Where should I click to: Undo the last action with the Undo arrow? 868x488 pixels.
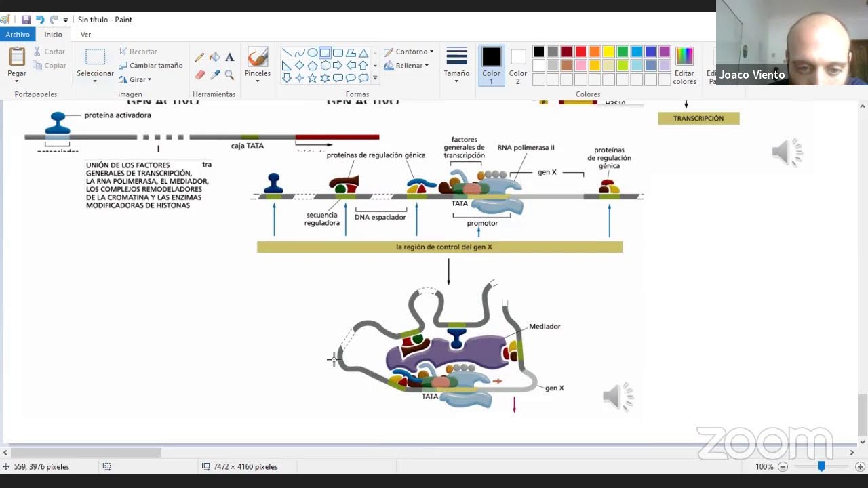point(39,20)
